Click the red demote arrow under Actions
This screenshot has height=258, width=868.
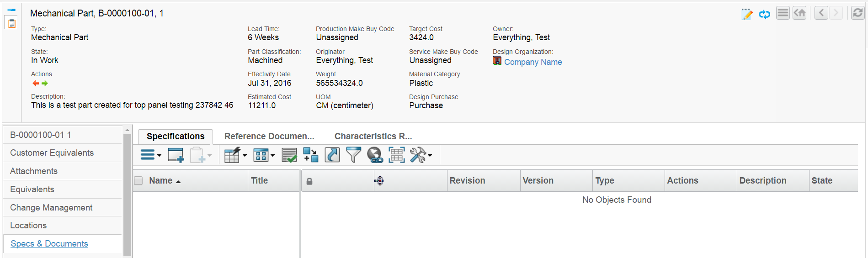point(36,83)
